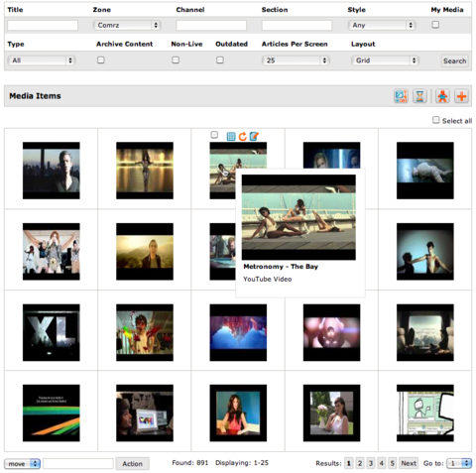Click the blue grid icon above Metronomy thumbnail

(x=231, y=136)
